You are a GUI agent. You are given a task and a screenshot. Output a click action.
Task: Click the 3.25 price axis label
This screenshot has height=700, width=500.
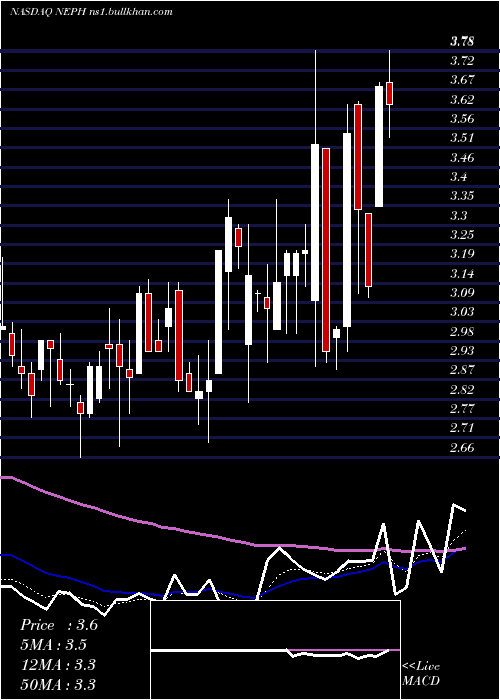tap(462, 235)
